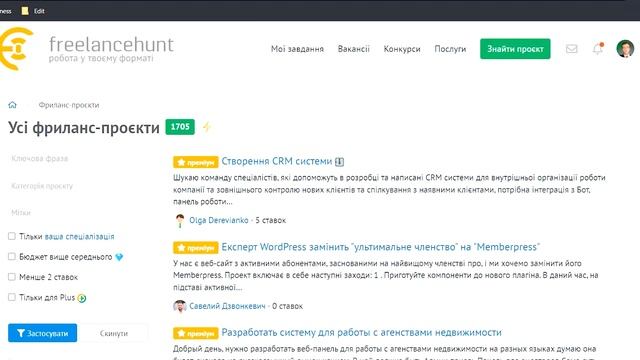The image size is (640, 360).
Task: Focus the 'Ключова фраза' search field
Action: click(78, 158)
